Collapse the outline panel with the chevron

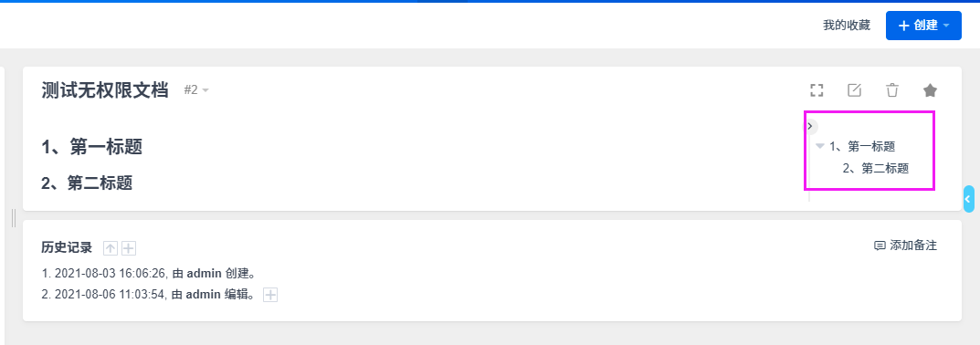tap(810, 126)
